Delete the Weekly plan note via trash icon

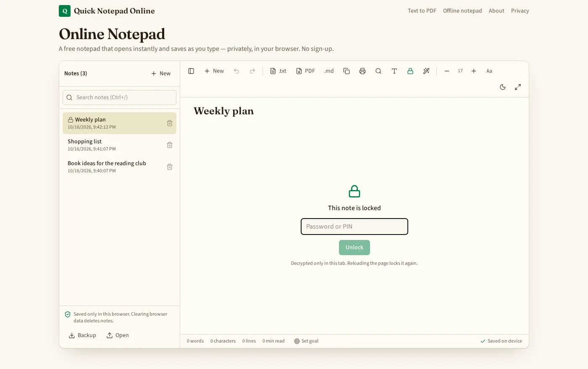(x=170, y=123)
